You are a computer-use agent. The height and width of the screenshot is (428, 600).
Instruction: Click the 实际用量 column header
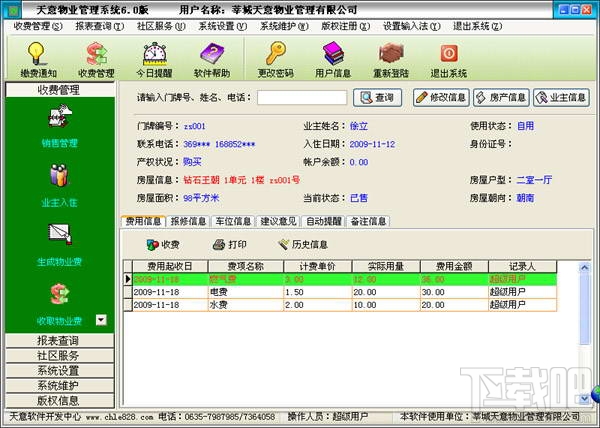tap(386, 266)
